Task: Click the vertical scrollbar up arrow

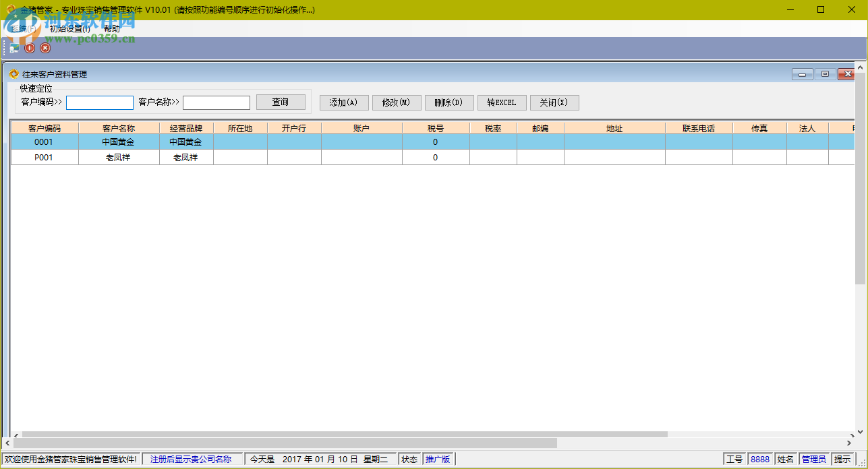Action: pos(860,66)
